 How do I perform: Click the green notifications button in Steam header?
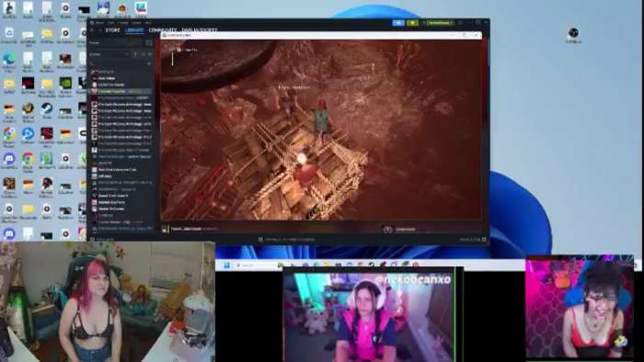pyautogui.click(x=412, y=23)
